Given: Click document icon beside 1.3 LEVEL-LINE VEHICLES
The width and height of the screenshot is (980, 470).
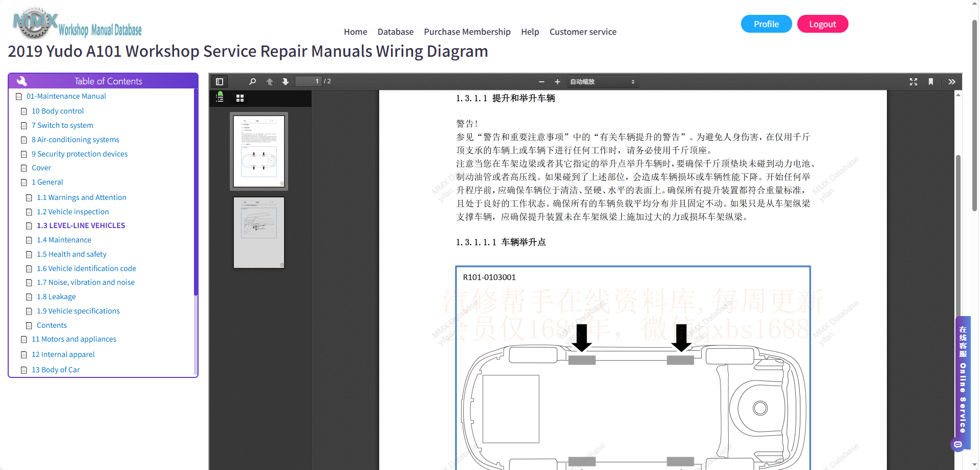Looking at the screenshot, I should tap(29, 226).
